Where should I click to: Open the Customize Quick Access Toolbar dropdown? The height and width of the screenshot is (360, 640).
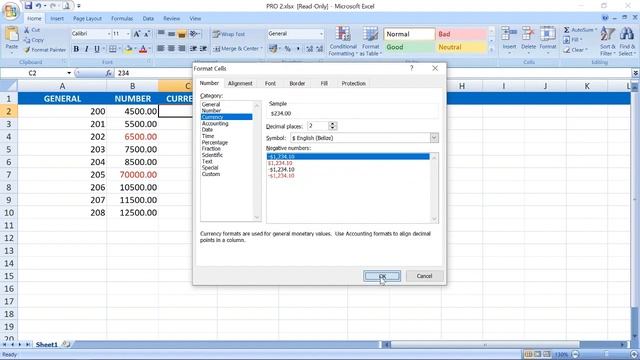click(x=78, y=6)
